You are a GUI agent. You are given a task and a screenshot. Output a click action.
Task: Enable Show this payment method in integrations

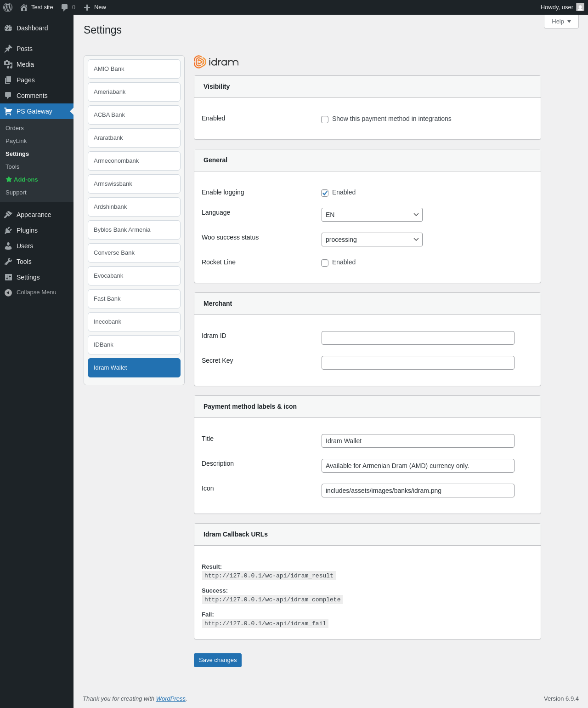tap(325, 120)
